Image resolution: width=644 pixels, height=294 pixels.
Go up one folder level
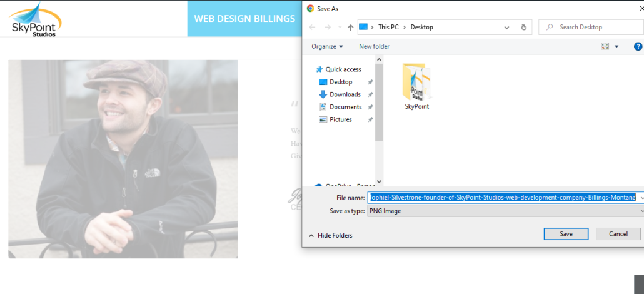(350, 27)
